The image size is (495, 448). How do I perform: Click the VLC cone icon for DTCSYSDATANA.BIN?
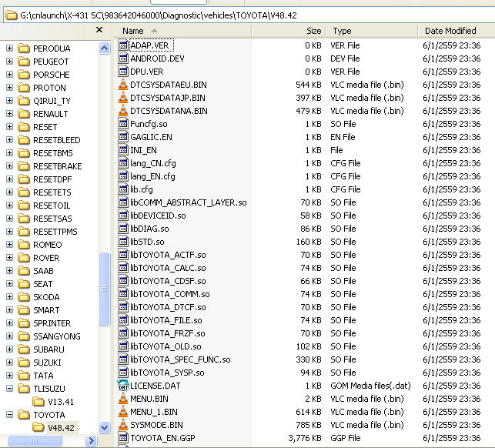click(x=123, y=111)
